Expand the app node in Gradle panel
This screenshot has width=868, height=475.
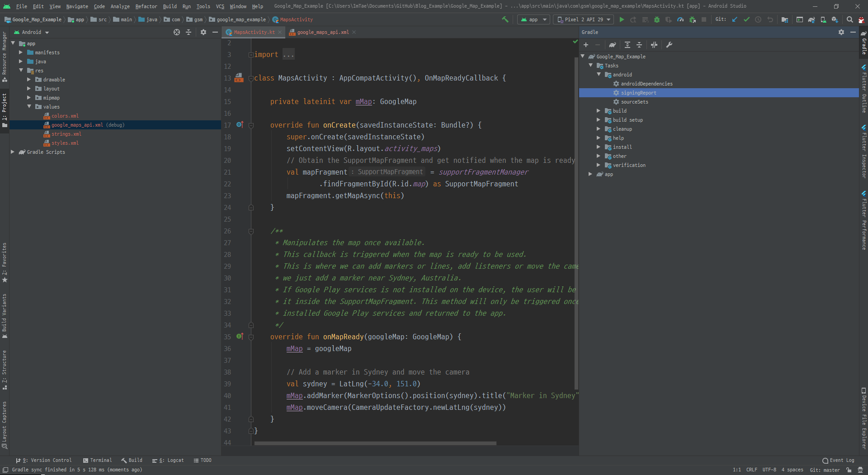(590, 174)
